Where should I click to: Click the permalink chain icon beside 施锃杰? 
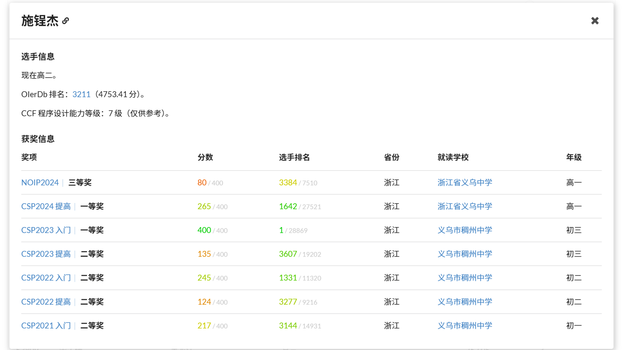pos(66,21)
